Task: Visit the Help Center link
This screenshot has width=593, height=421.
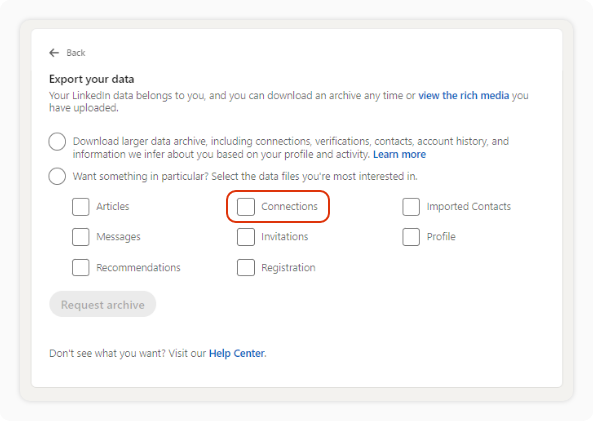Action: click(237, 353)
